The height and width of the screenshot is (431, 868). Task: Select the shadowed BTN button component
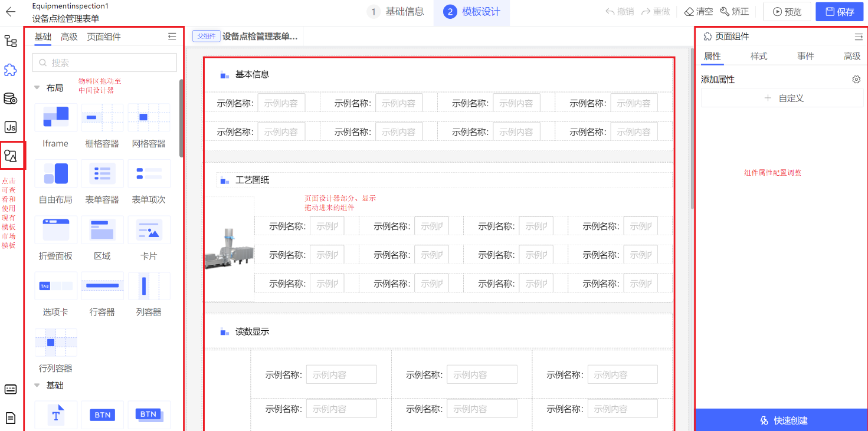[x=149, y=415]
